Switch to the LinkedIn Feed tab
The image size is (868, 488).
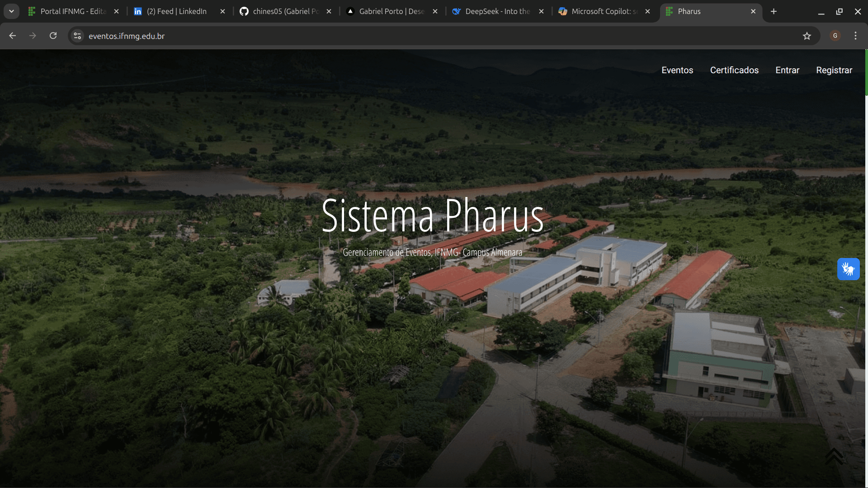coord(176,11)
